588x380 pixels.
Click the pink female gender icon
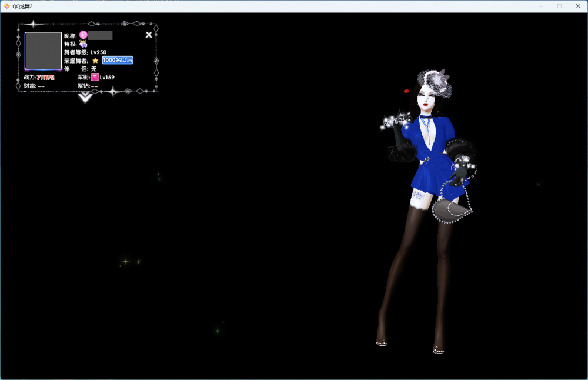83,35
